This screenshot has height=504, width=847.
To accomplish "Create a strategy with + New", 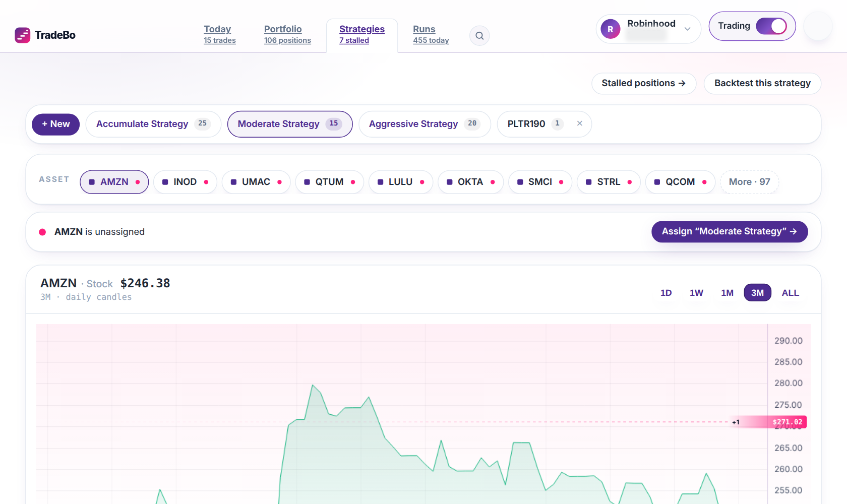I will click(x=55, y=124).
